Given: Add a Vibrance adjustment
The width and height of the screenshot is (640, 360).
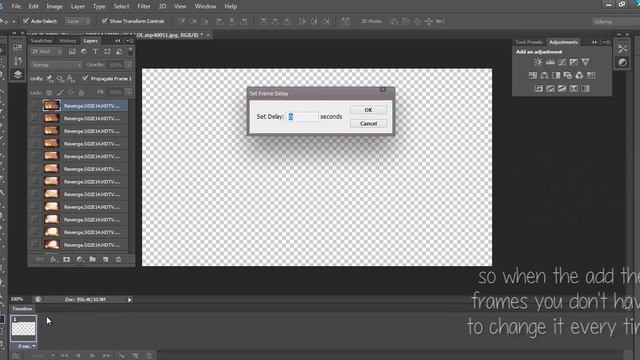Looking at the screenshot, I should (585, 62).
